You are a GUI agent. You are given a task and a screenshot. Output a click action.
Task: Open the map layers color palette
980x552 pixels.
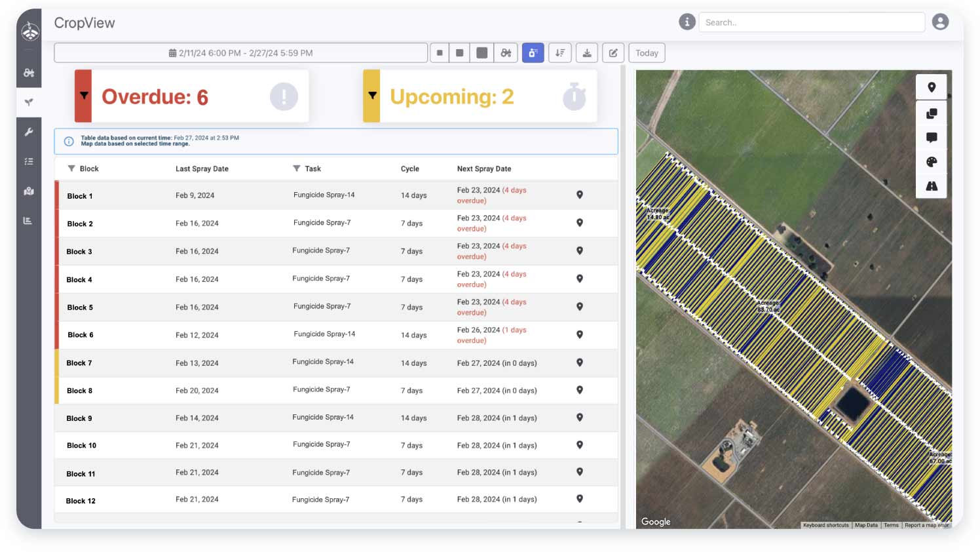pyautogui.click(x=931, y=162)
